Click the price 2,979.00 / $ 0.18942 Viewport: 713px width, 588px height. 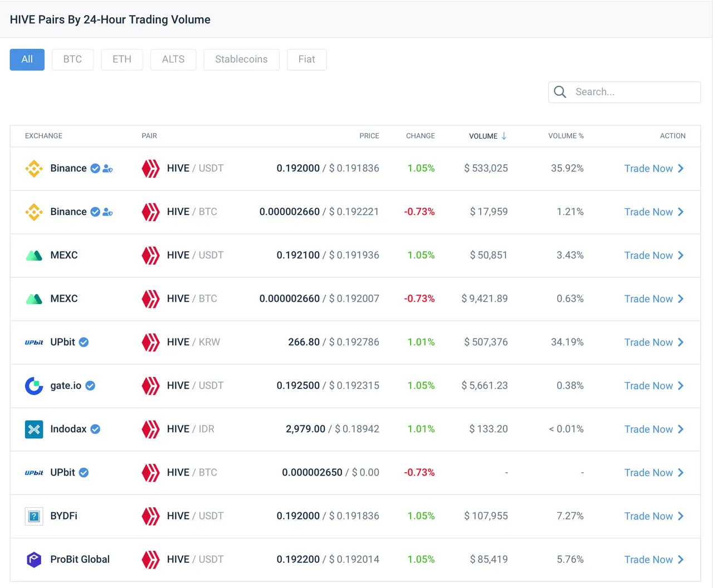[333, 429]
